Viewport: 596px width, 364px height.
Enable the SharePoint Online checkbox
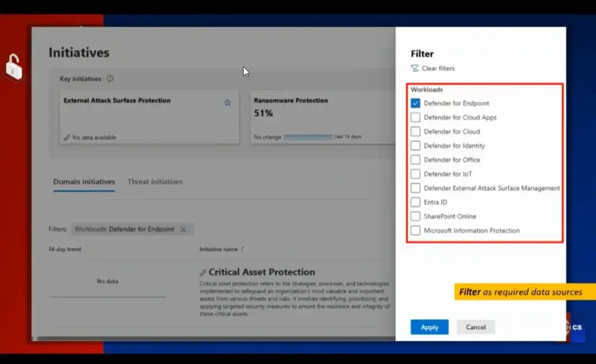pos(415,216)
